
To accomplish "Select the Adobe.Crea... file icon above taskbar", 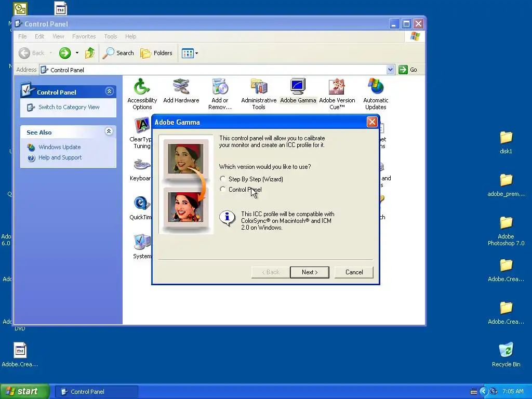I will click(20, 355).
